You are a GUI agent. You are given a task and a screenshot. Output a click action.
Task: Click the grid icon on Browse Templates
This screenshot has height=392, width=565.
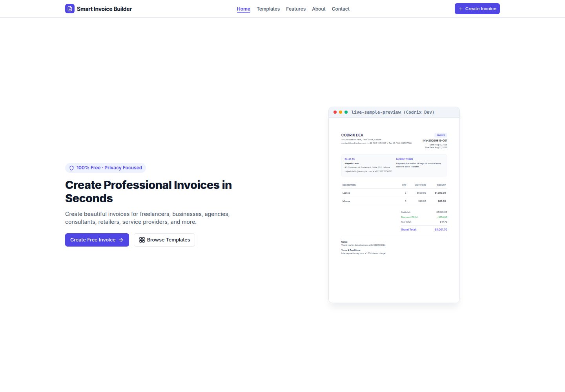[142, 240]
